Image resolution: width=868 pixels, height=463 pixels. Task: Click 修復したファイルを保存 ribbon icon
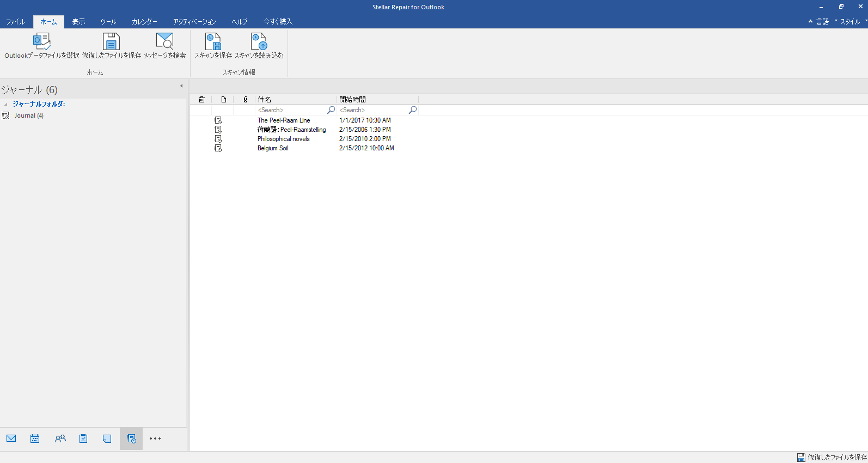click(111, 41)
